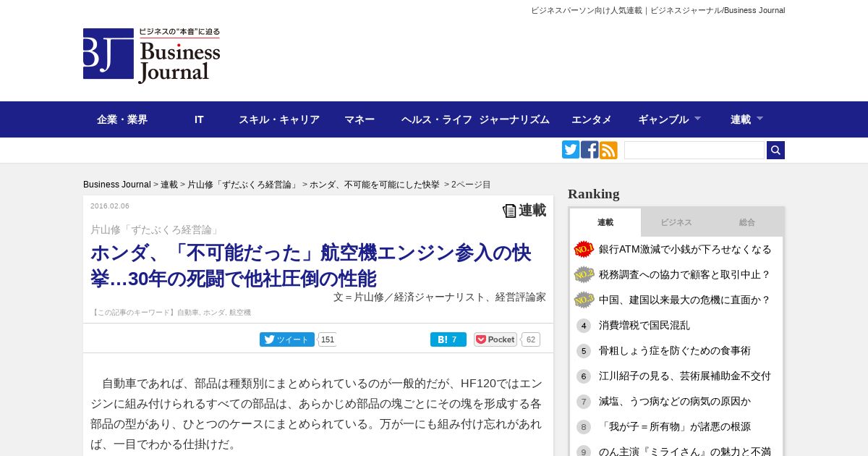This screenshot has width=868, height=456.
Task: Click top header text ビジネスジャーナル/Business Journal
Action: click(718, 10)
